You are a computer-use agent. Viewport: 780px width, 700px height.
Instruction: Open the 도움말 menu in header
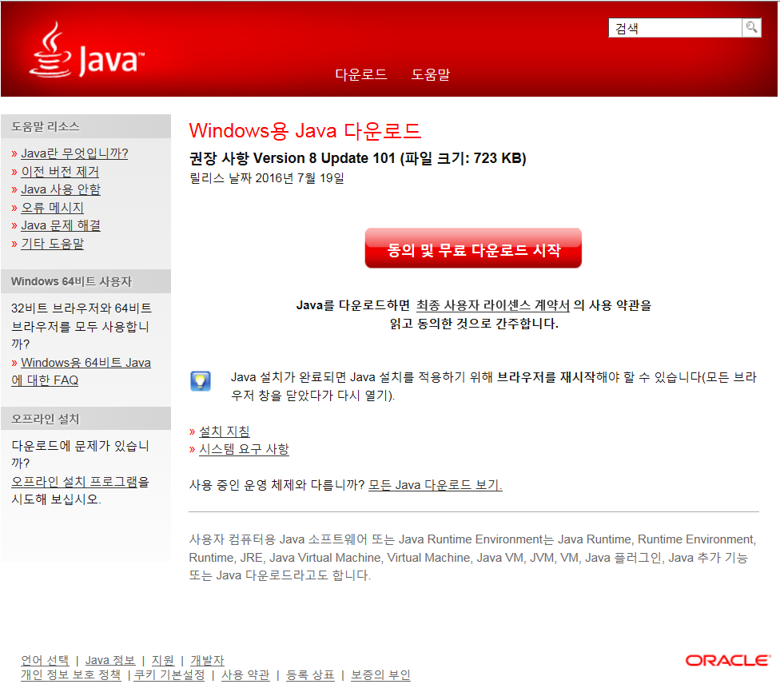430,74
